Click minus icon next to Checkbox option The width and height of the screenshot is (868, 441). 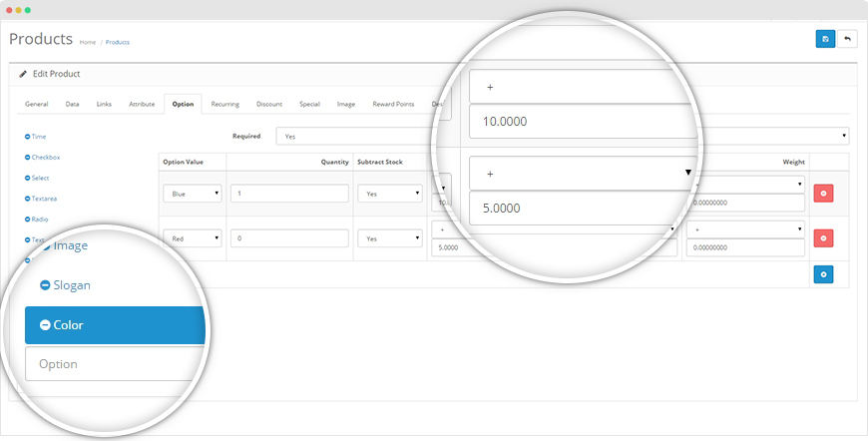click(x=28, y=158)
